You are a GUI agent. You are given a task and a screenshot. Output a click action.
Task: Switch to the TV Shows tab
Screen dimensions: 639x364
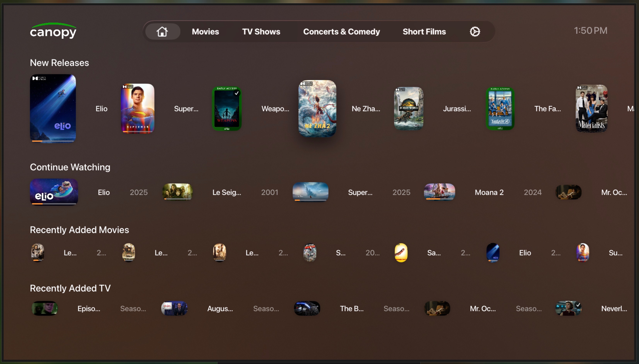click(261, 31)
